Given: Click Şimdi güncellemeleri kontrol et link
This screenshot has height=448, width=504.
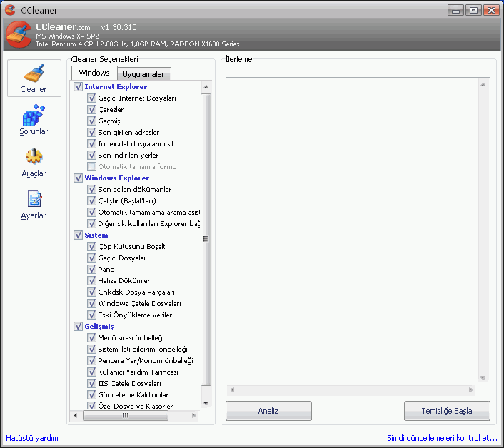Looking at the screenshot, I should click(443, 438).
